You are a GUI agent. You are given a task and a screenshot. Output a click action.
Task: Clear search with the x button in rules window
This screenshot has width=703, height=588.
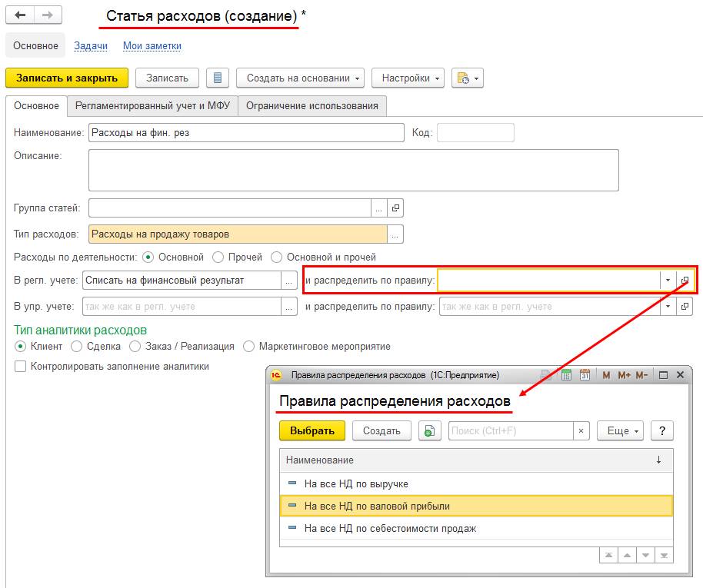click(581, 430)
